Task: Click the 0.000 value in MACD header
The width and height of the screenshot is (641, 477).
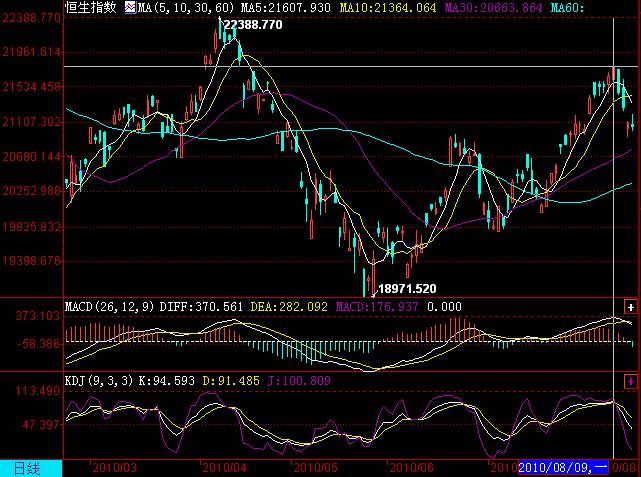Action: (444, 307)
